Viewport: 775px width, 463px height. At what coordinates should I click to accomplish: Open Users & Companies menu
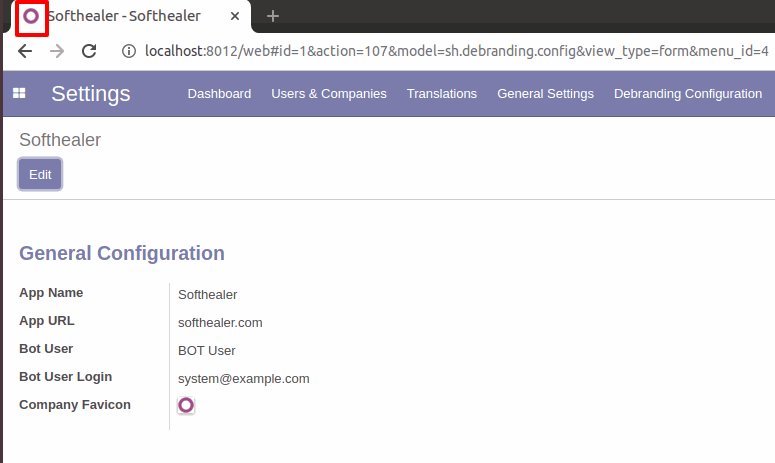[x=329, y=94]
